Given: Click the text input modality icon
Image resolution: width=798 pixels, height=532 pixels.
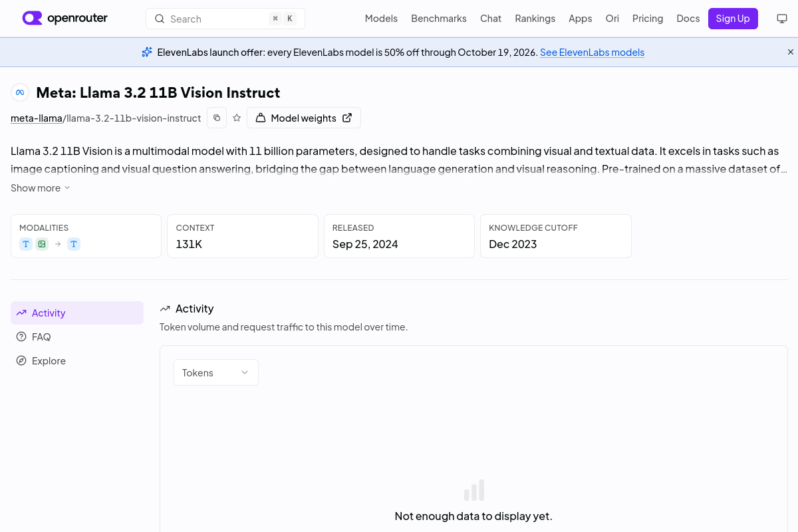Looking at the screenshot, I should tap(26, 244).
